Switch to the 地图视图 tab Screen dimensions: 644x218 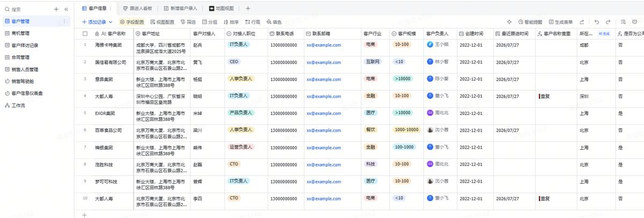pos(221,9)
